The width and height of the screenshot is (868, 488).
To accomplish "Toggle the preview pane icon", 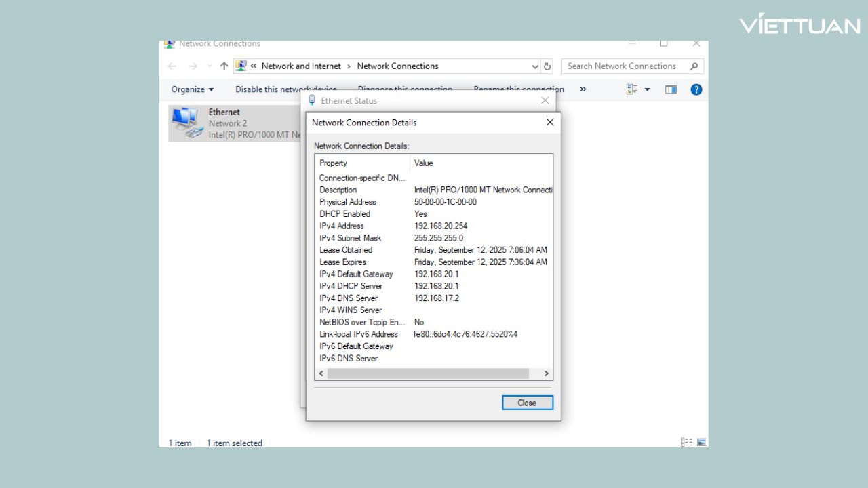I will [671, 89].
